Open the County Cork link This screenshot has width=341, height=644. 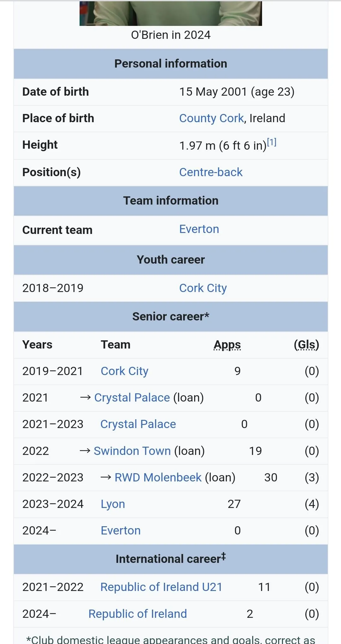coord(211,118)
